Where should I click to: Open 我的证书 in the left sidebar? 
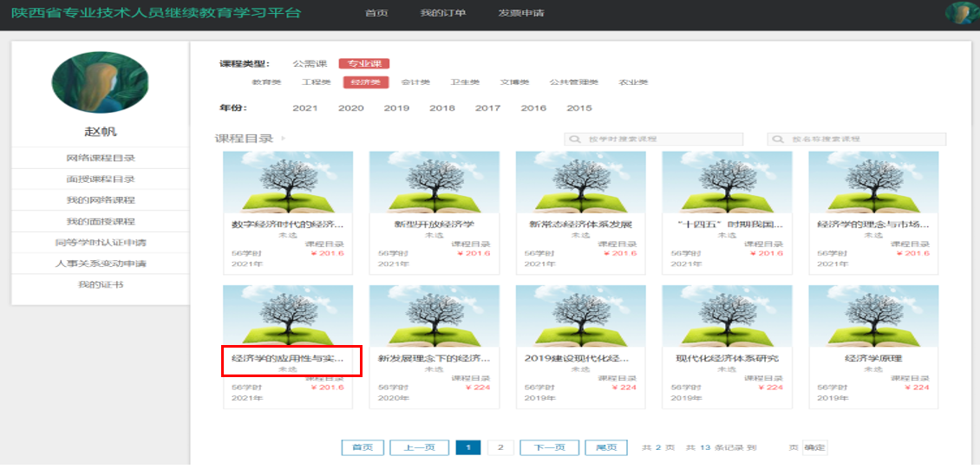click(101, 284)
